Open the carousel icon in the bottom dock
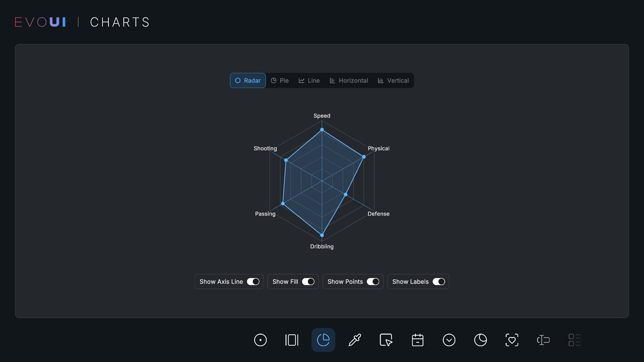Screen dimensions: 644x362 (291, 339)
